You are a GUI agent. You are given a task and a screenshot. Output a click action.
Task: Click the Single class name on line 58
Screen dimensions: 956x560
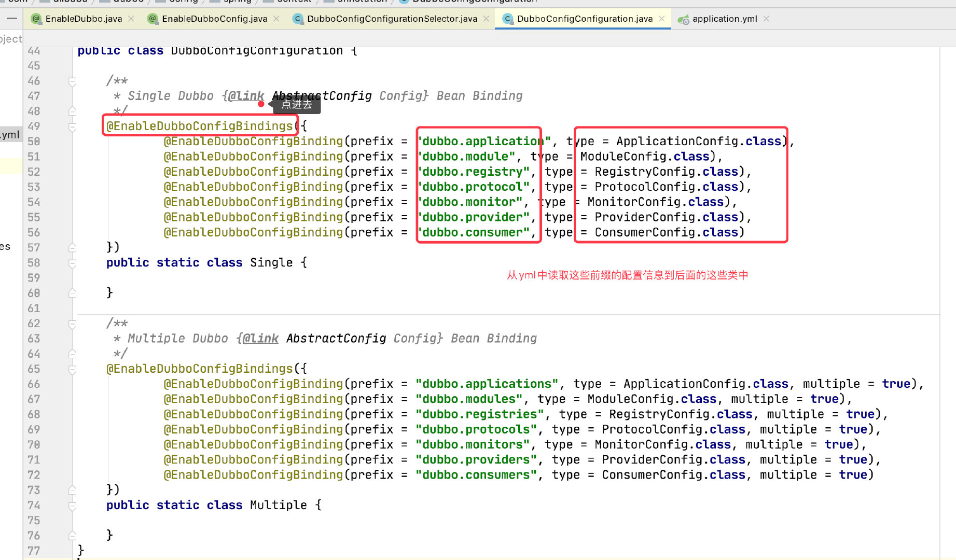pyautogui.click(x=271, y=262)
